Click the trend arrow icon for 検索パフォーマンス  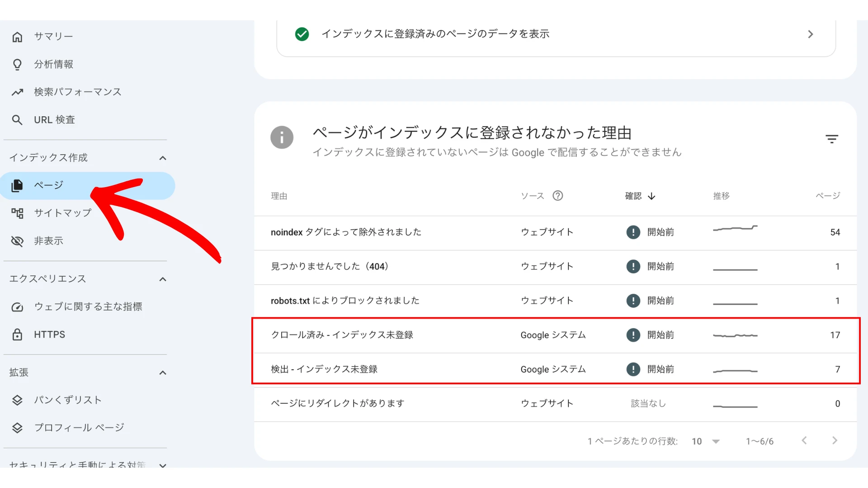pos(17,92)
